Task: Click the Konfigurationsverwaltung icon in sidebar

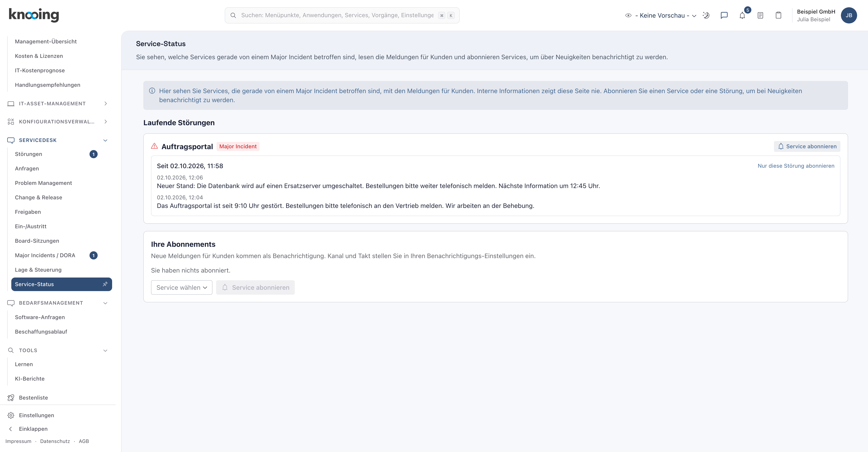Action: (11, 122)
